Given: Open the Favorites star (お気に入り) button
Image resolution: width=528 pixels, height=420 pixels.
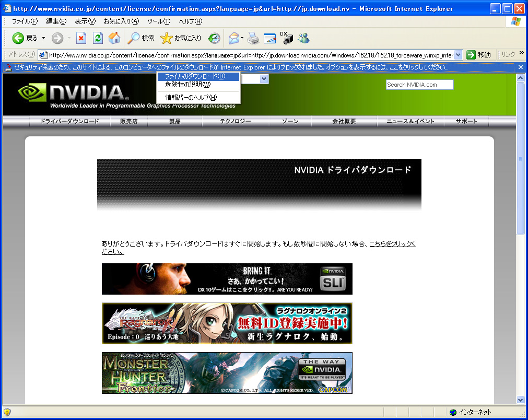Looking at the screenshot, I should (x=181, y=38).
